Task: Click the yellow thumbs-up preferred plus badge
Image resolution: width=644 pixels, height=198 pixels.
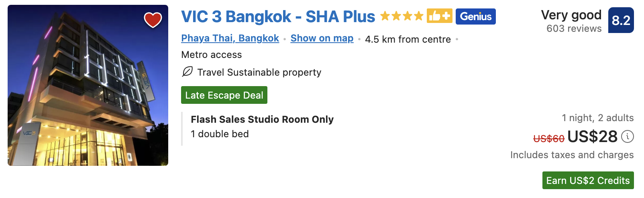Action: [439, 16]
